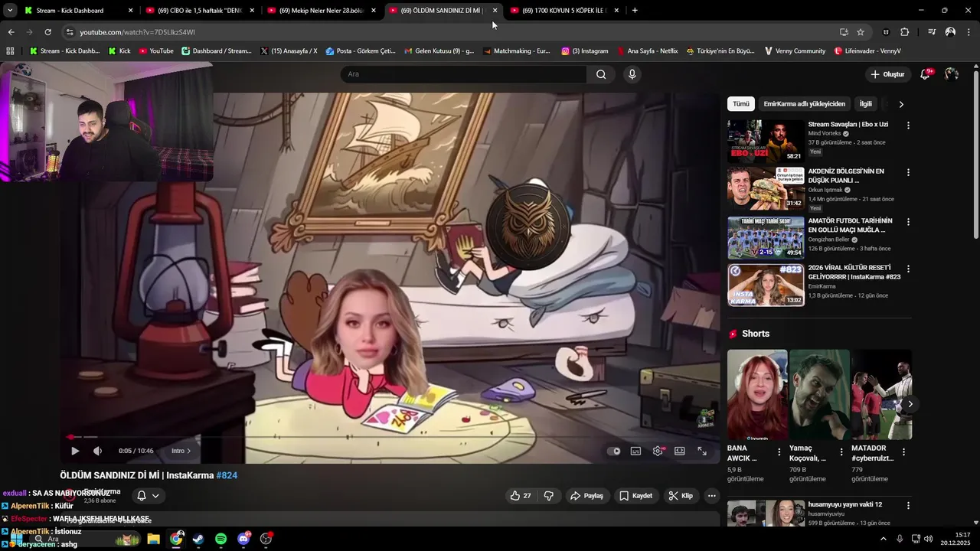Open notification bell dropdown for channel
The width and height of the screenshot is (980, 551).
pos(148,496)
